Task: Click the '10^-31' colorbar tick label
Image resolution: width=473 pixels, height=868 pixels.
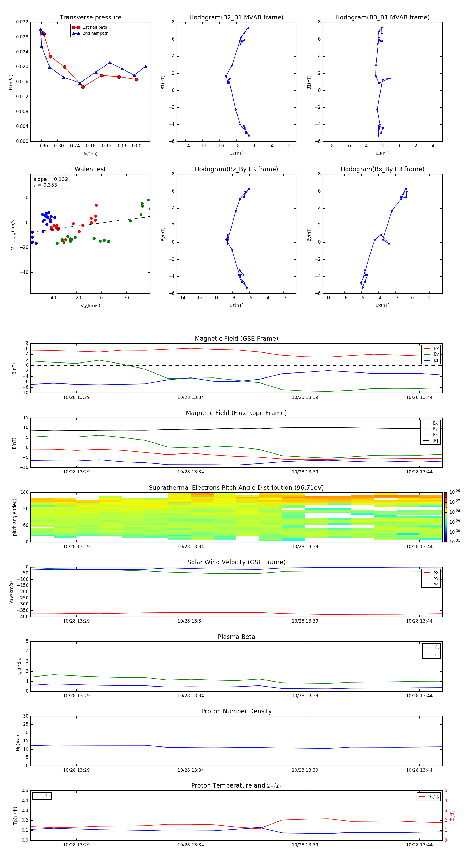Action: pyautogui.click(x=455, y=542)
